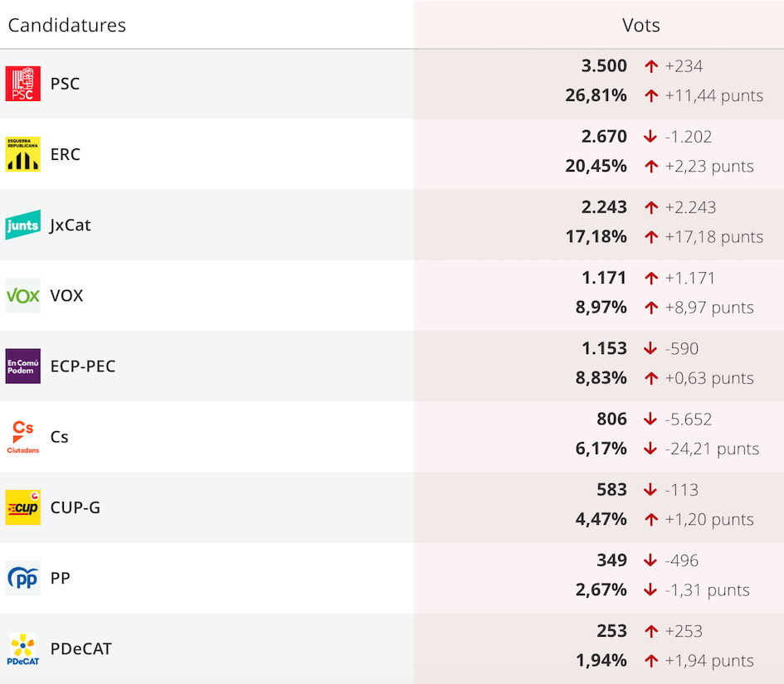Click the red PSC party logo
The width and height of the screenshot is (784, 684).
(23, 84)
